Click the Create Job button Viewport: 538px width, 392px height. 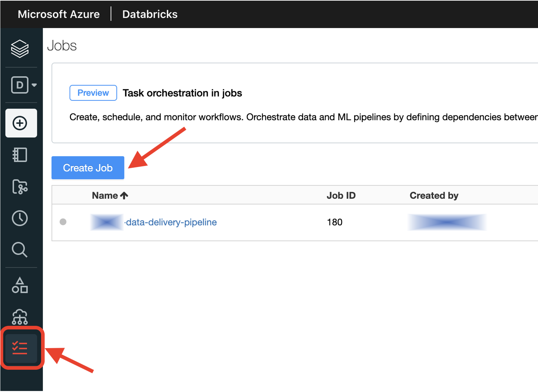click(x=88, y=168)
